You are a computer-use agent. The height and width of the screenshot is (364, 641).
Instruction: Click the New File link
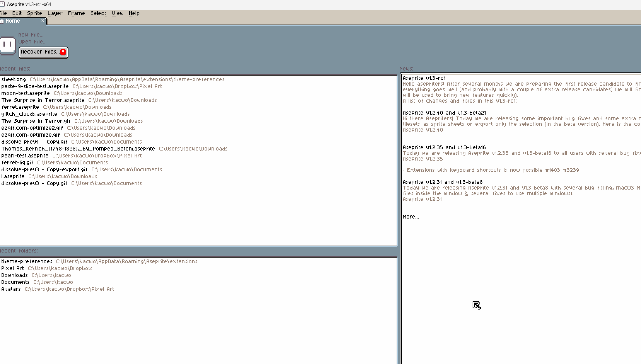pyautogui.click(x=30, y=35)
